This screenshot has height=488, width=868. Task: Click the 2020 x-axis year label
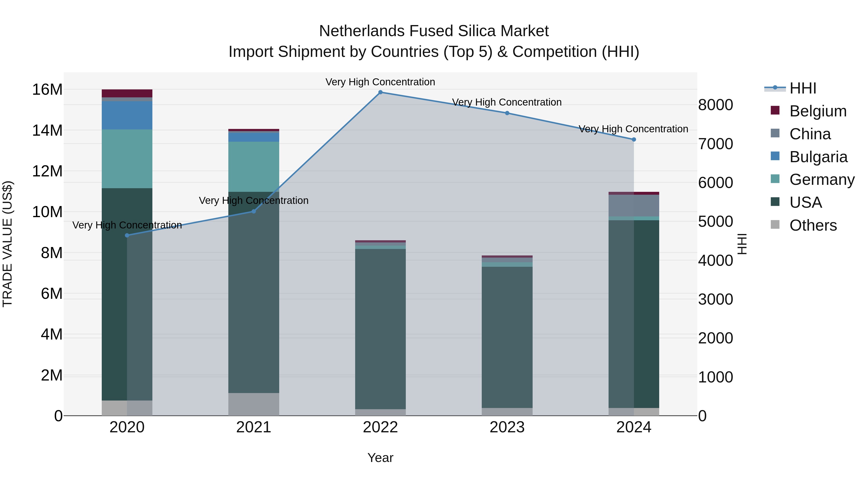coord(127,427)
